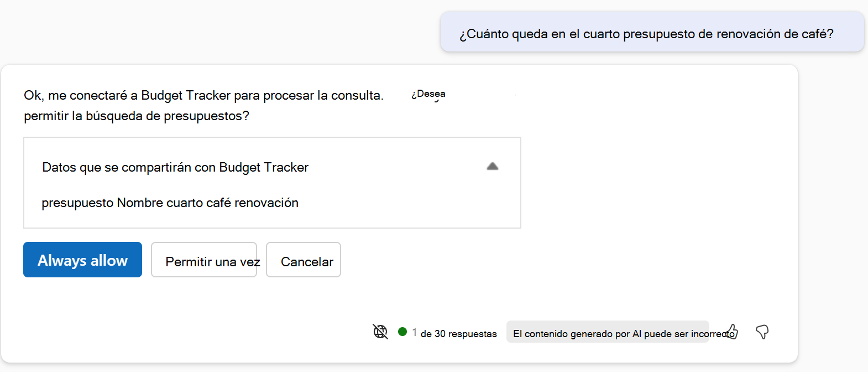This screenshot has height=372, width=868.
Task: Click the 1 de 30 respuestas counter
Action: pyautogui.click(x=453, y=333)
